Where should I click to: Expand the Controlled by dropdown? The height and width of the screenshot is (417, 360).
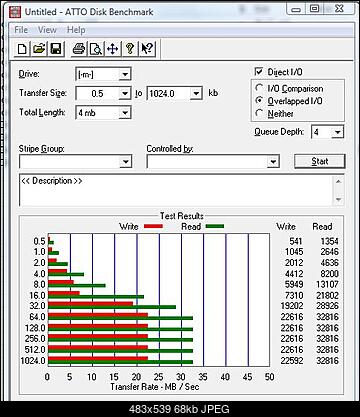[x=273, y=162]
